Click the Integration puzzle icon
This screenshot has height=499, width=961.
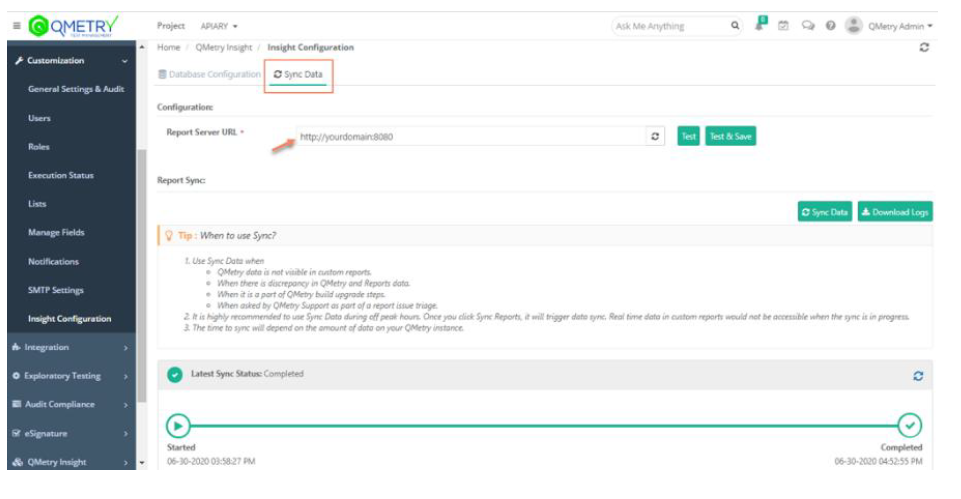[x=16, y=347]
